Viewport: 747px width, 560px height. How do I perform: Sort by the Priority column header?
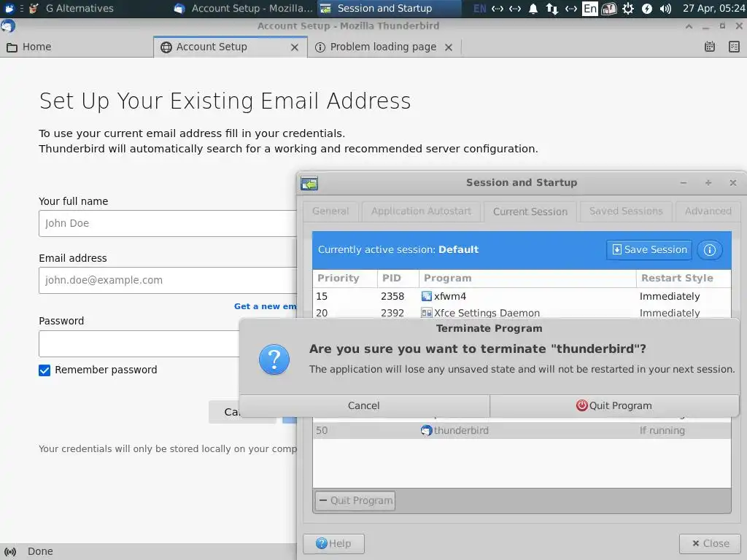click(345, 278)
